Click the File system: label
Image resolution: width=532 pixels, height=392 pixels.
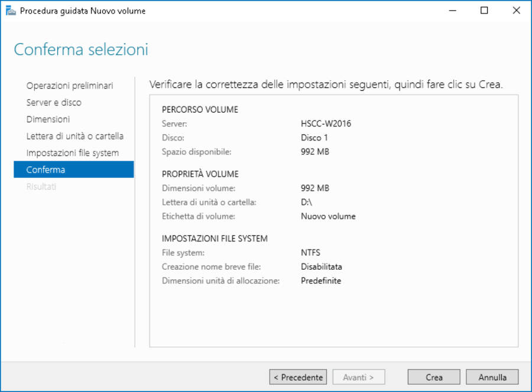183,253
